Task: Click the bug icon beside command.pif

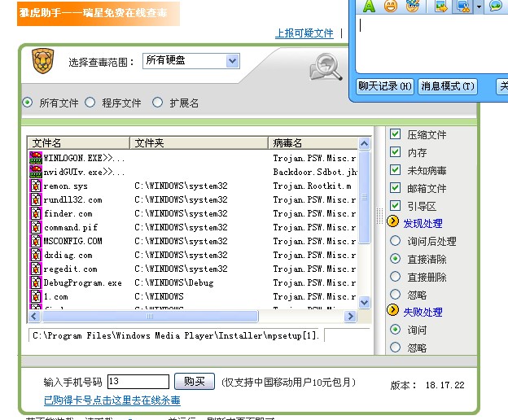Action: tap(36, 227)
